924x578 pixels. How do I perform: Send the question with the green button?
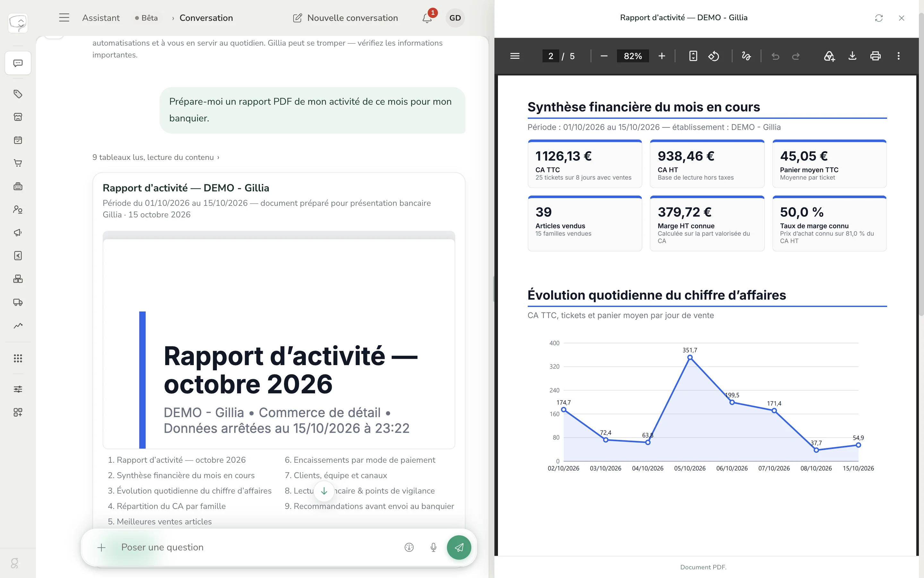[459, 547]
